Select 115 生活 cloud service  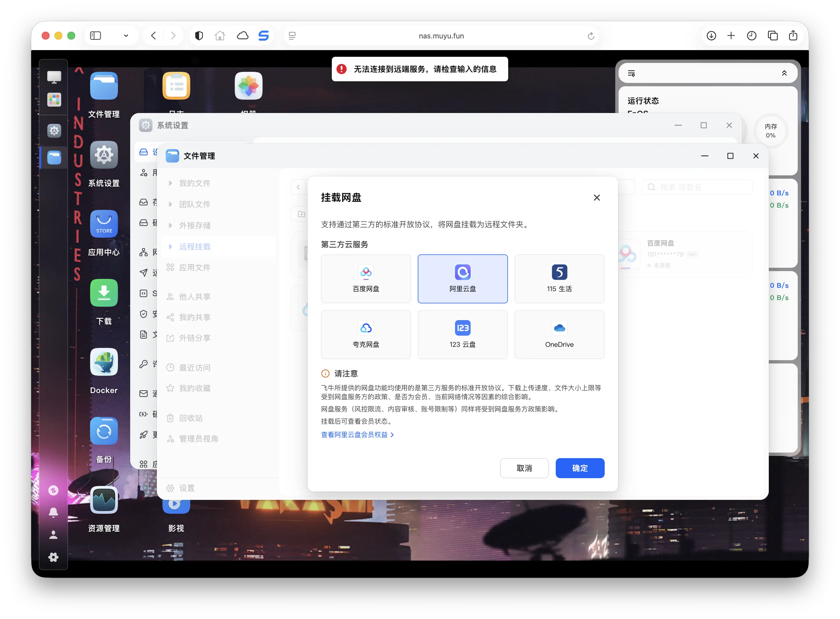559,279
